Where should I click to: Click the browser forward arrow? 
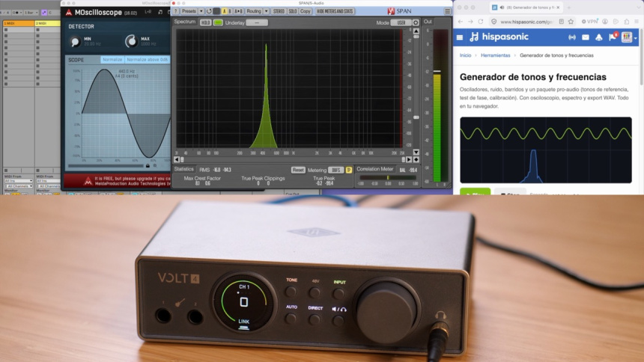click(470, 22)
